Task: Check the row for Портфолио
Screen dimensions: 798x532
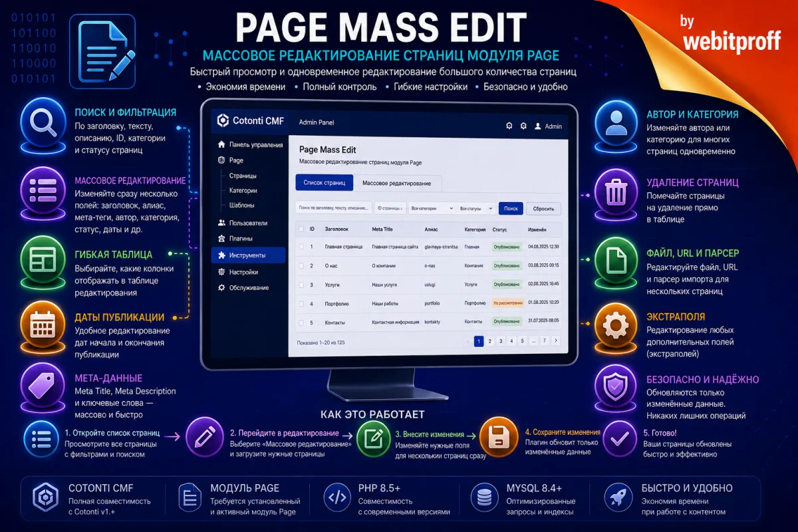Action: 301,303
